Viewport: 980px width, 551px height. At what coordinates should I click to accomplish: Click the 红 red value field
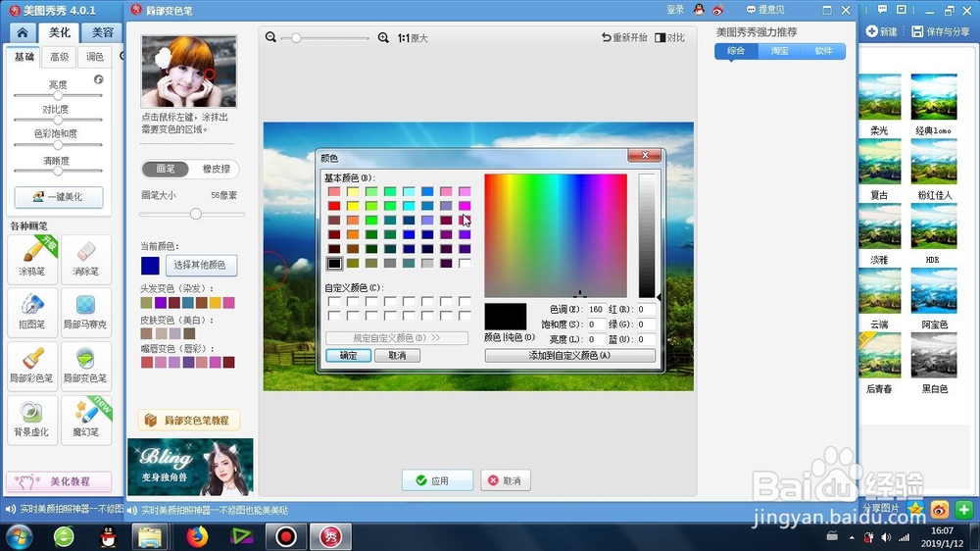(646, 309)
